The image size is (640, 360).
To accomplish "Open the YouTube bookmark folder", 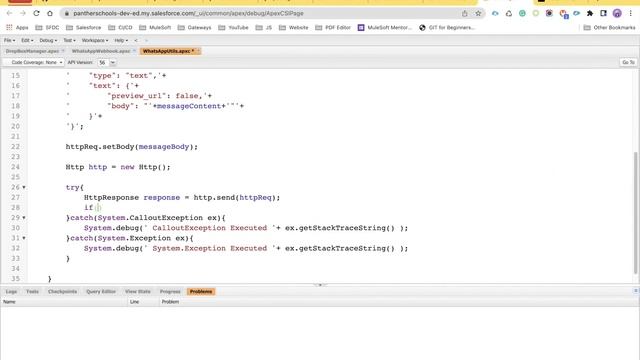I will click(x=233, y=28).
